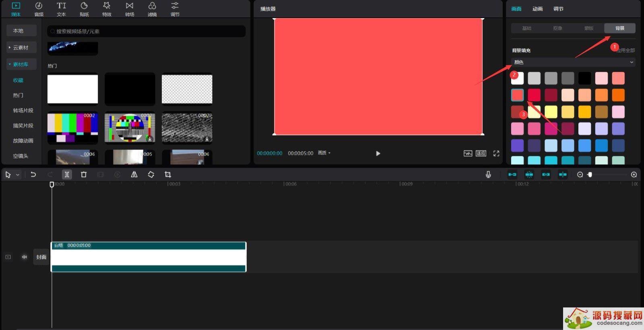Image resolution: width=644 pixels, height=330 pixels.
Task: Mute the main track audio
Action: 25,257
